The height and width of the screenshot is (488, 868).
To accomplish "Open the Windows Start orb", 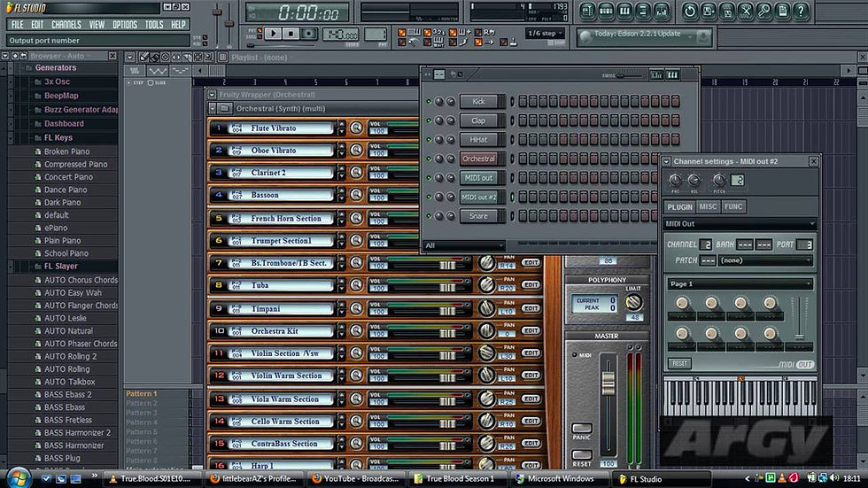I will pos(19,477).
